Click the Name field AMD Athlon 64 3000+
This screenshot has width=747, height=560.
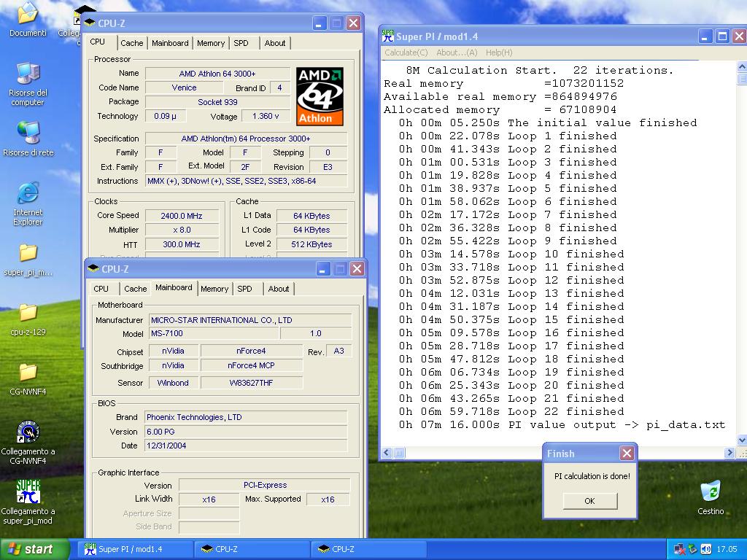(217, 74)
